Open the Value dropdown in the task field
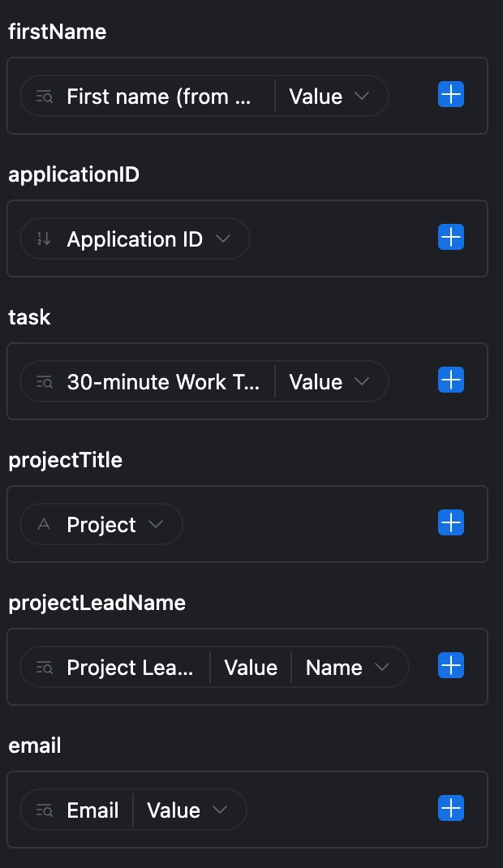The width and height of the screenshot is (503, 868). pyautogui.click(x=329, y=382)
